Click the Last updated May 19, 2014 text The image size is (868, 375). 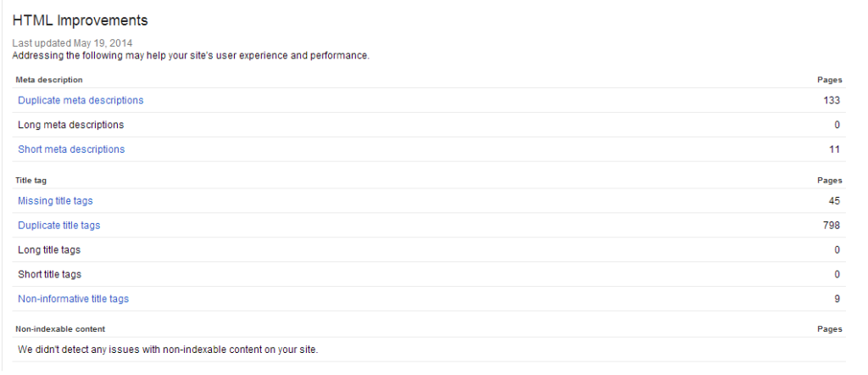[73, 43]
